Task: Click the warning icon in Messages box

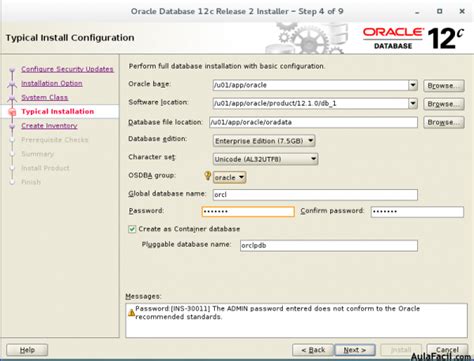Action: tap(131, 312)
